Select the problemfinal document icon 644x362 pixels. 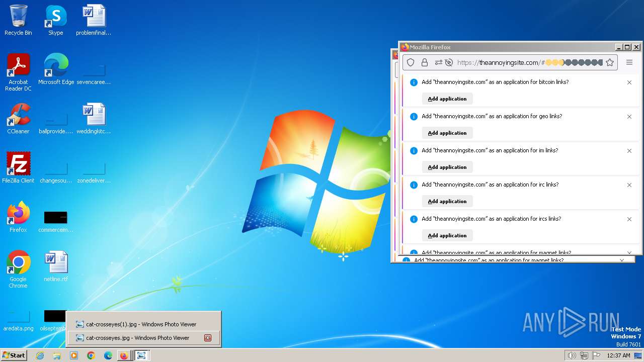pos(94,20)
